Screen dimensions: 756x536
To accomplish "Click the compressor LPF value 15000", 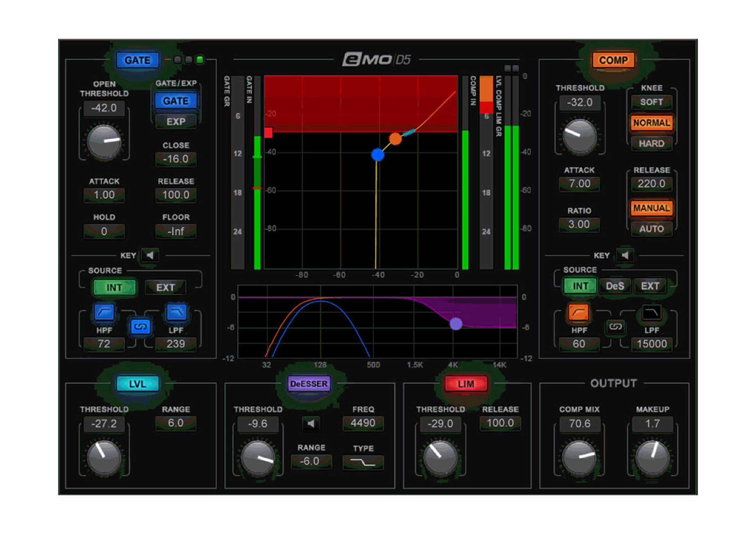I will pyautogui.click(x=651, y=344).
